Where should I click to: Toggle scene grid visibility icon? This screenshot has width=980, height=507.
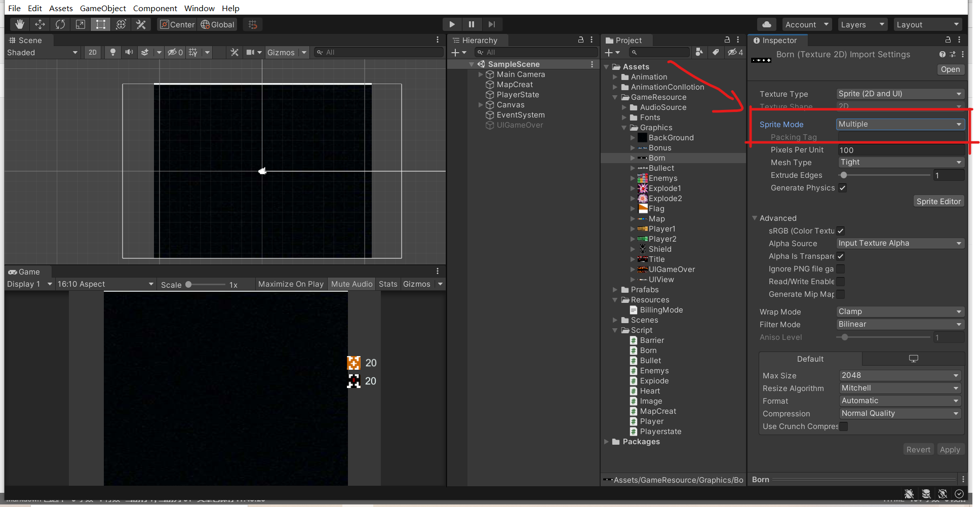click(193, 52)
